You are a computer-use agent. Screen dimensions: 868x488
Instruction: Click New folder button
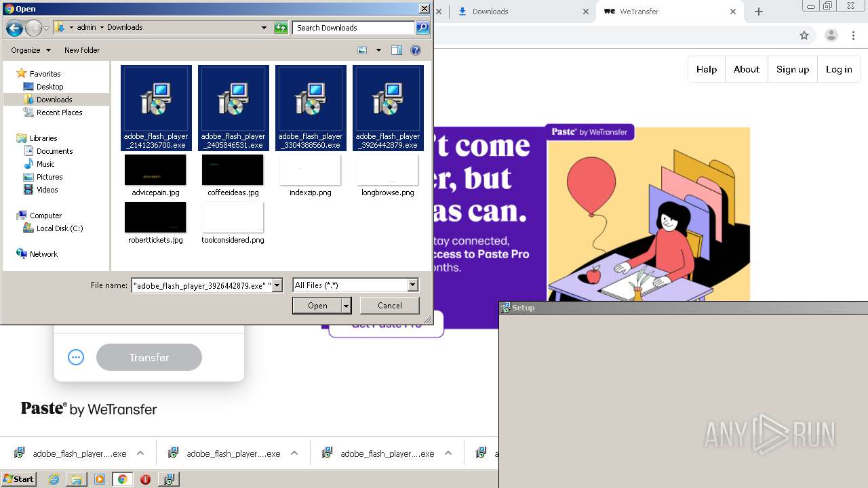82,50
